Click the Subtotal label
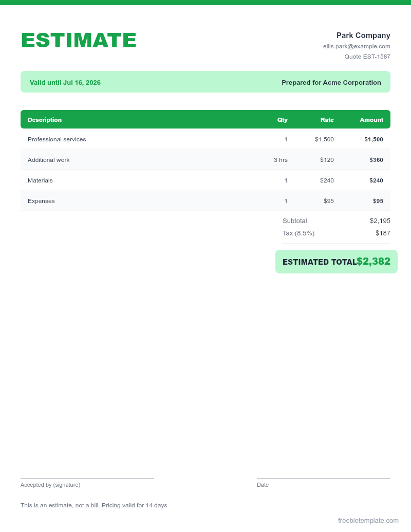411x532 pixels. [295, 221]
